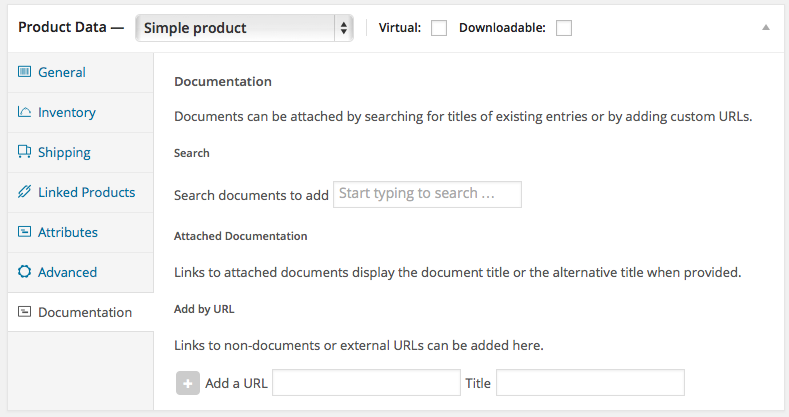Focus the Search documents to add field
789x417 pixels.
(x=427, y=194)
